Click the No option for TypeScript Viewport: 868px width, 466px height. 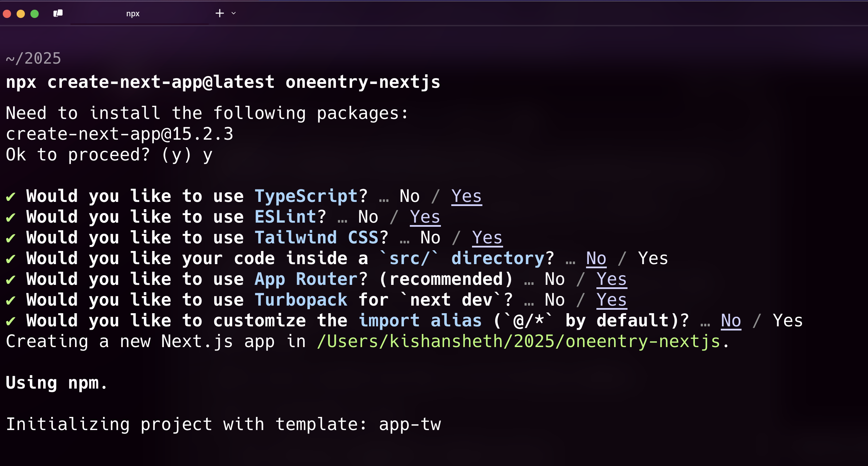coord(409,196)
